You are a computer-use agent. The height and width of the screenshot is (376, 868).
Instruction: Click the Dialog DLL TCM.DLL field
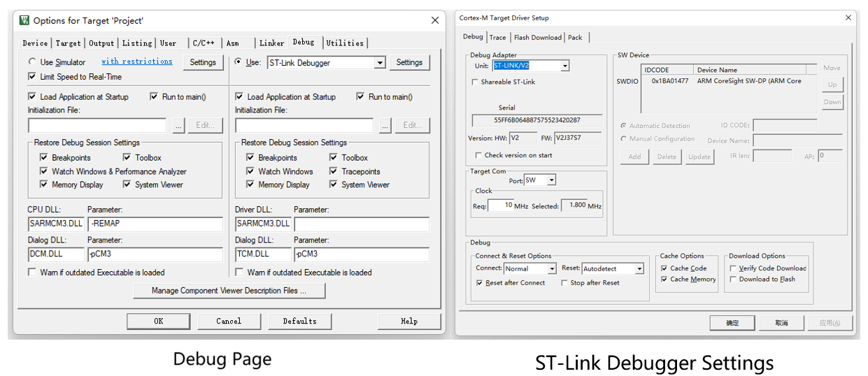(x=263, y=254)
